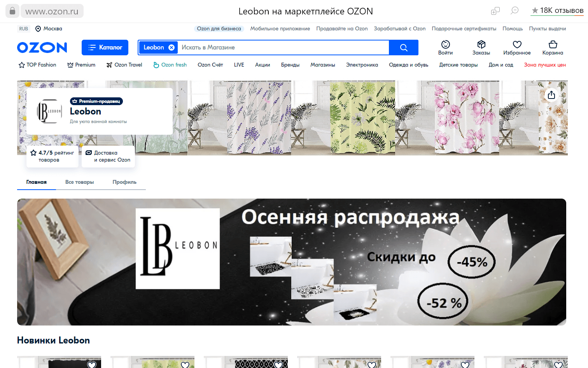Click the lavender curtain banner image

259,118
